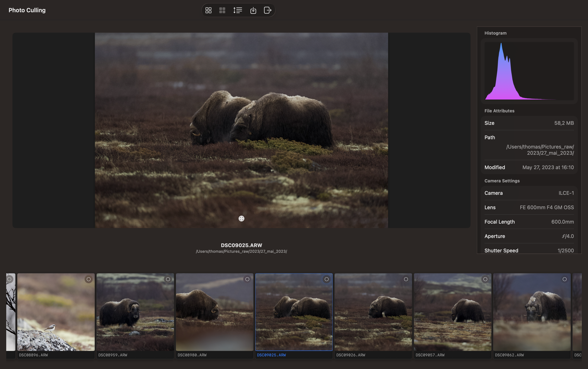The image size is (588, 369).
Task: Click the focus point indicator on the preview
Action: pyautogui.click(x=241, y=218)
